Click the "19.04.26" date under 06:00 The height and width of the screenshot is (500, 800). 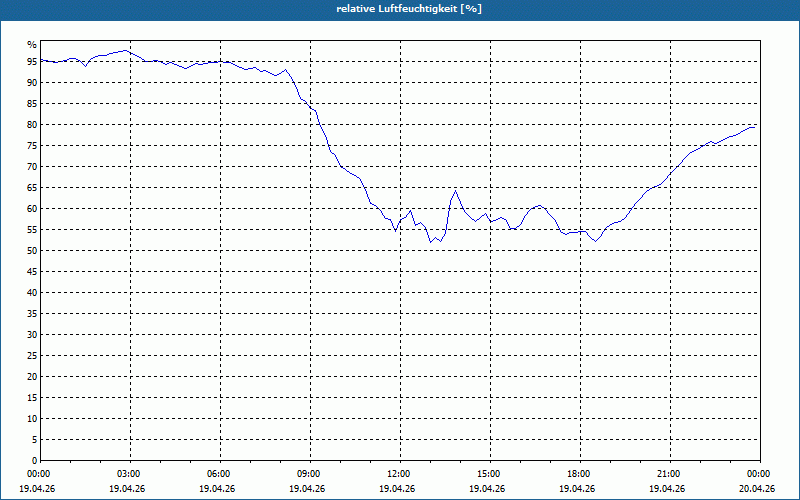coord(217,489)
